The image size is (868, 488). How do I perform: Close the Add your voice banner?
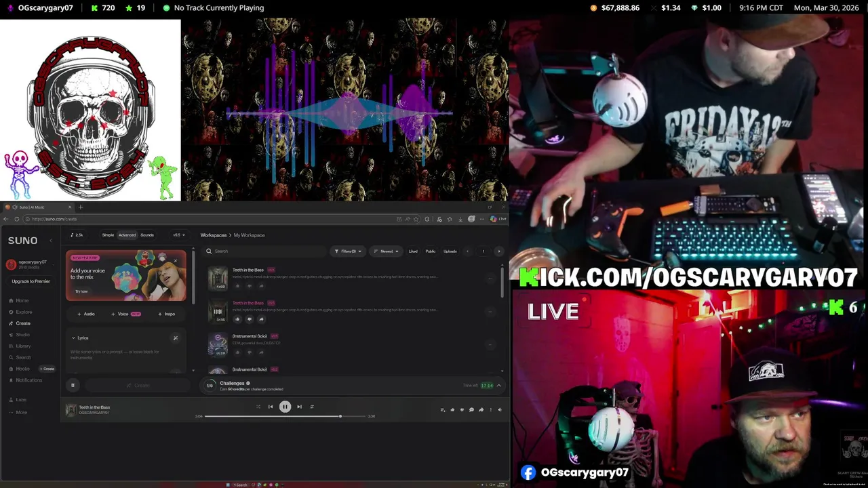175,261
